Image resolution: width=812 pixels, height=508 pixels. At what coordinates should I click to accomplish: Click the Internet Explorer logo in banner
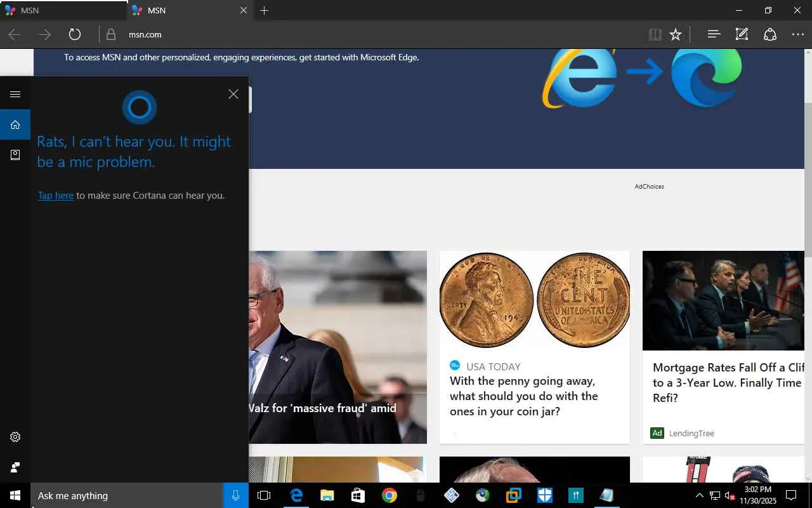click(579, 77)
